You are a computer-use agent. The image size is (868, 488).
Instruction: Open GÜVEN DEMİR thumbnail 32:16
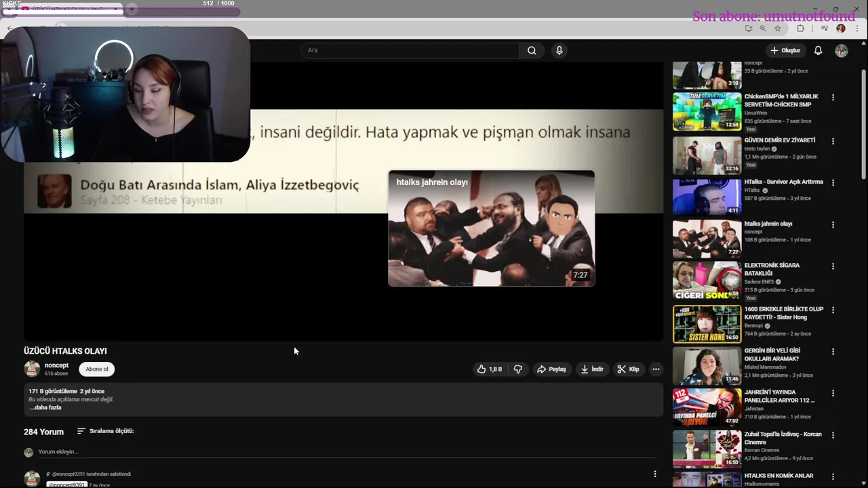707,155
